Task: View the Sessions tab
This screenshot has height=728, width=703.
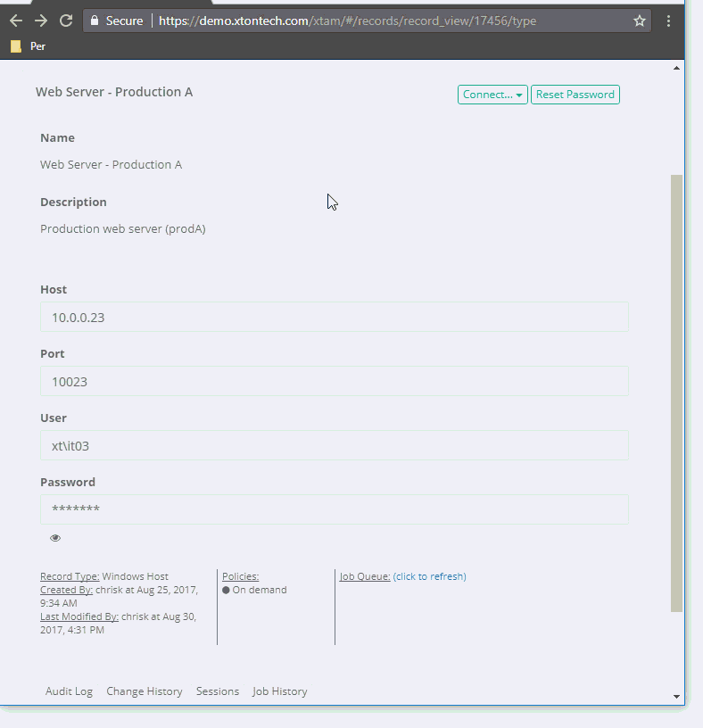Action: point(218,691)
